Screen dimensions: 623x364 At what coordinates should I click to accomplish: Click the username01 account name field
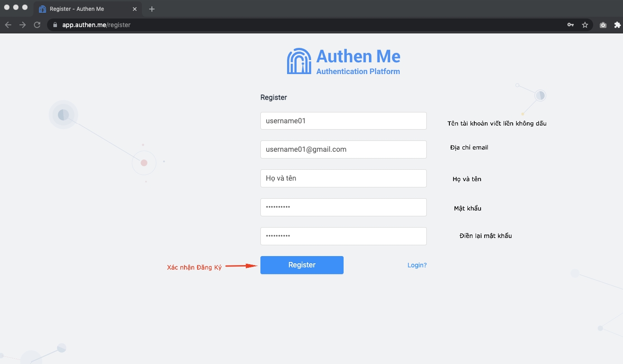tap(343, 121)
